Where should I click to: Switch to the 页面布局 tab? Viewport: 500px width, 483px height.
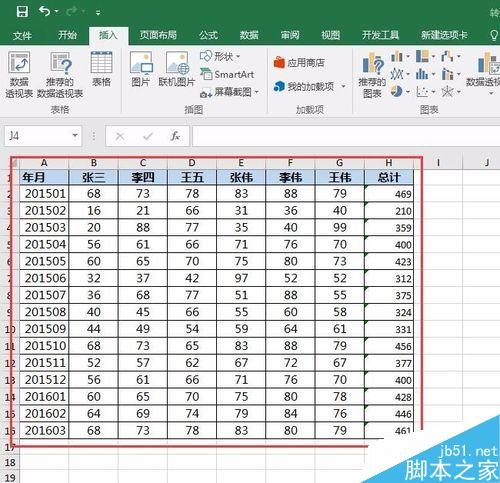[x=158, y=35]
